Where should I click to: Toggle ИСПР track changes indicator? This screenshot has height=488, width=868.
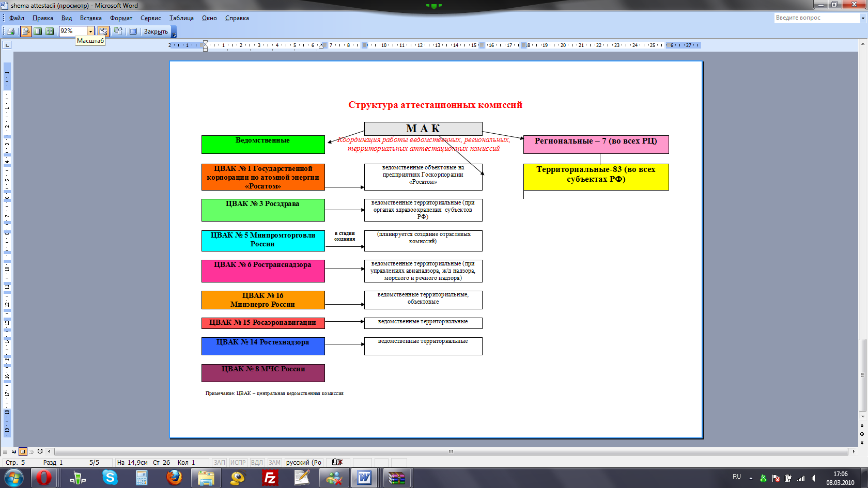[238, 463]
